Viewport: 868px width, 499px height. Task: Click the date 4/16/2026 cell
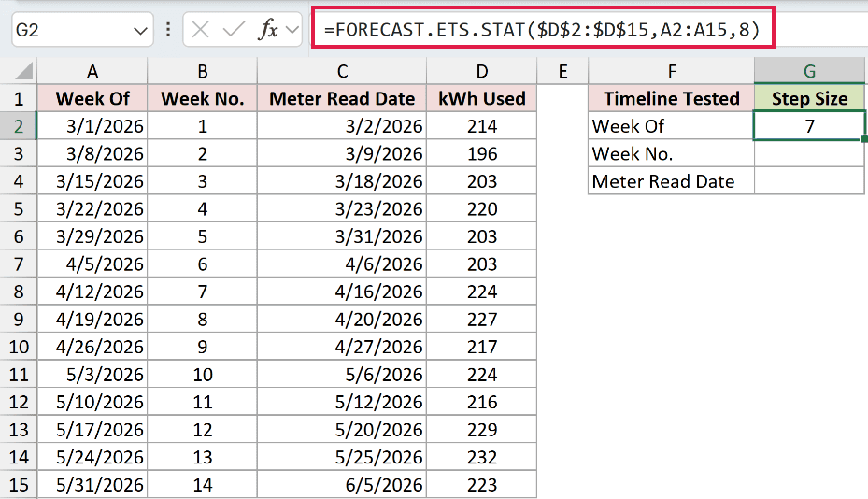pos(342,292)
